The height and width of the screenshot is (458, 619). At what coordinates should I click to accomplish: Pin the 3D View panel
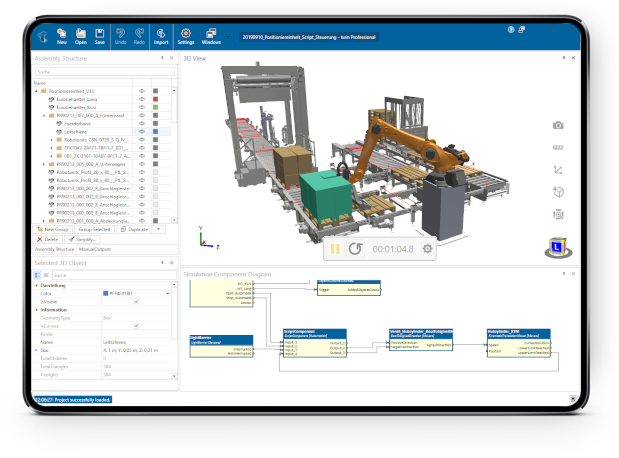(x=563, y=58)
